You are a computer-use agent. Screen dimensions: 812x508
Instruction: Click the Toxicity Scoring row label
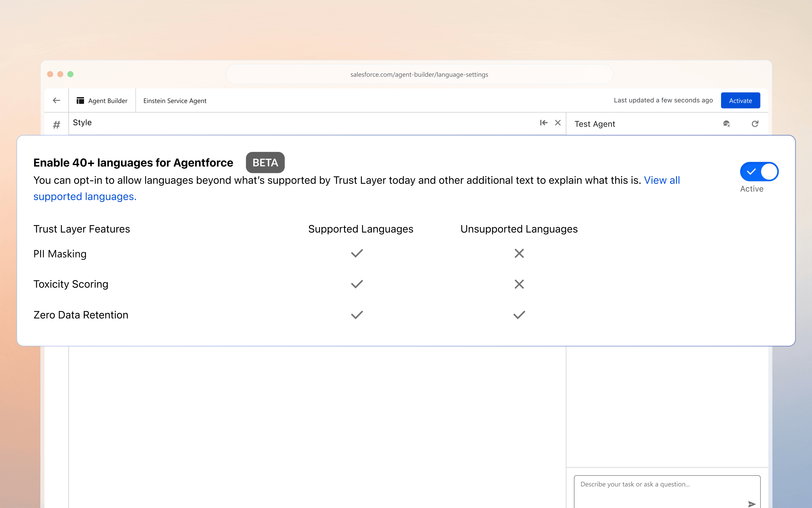[71, 284]
